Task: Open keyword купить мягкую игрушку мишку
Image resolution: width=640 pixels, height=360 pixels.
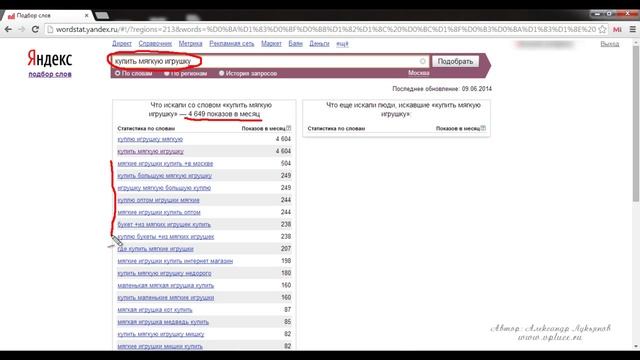Action: tap(161, 334)
